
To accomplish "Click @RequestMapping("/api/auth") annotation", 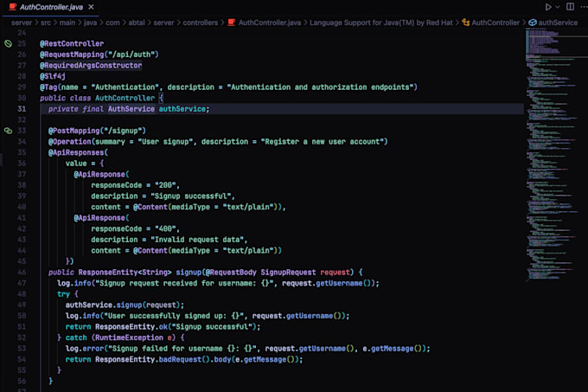I will [99, 55].
